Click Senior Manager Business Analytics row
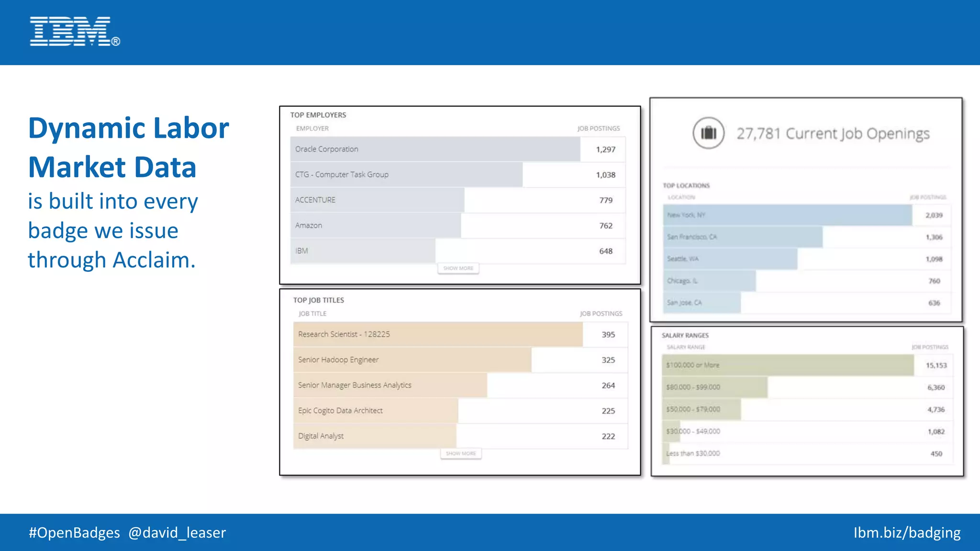The width and height of the screenshot is (980, 551). click(x=355, y=385)
